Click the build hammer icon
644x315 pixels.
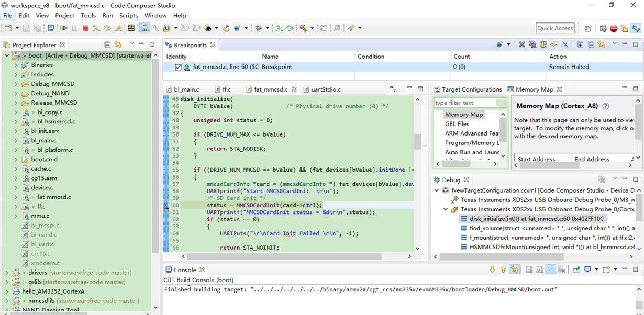pyautogui.click(x=303, y=28)
